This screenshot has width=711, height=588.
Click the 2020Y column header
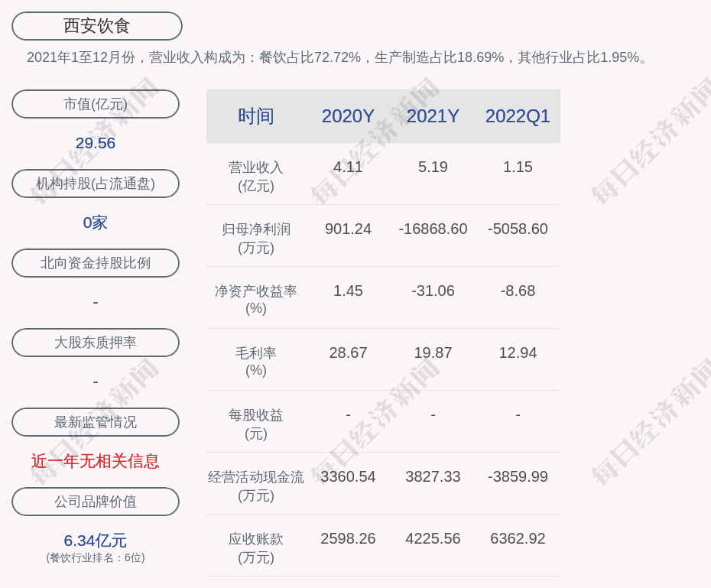pos(348,116)
